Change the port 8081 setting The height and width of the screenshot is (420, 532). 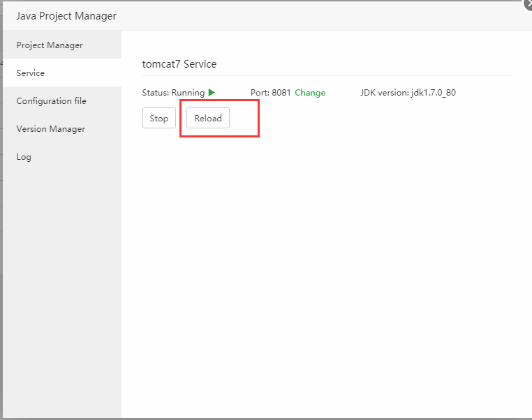pyautogui.click(x=310, y=93)
